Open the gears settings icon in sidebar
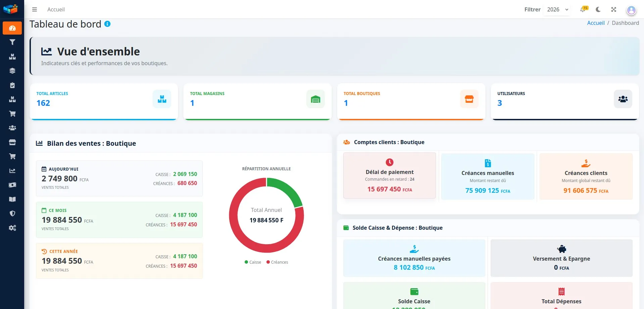Image resolution: width=644 pixels, height=309 pixels. (12, 228)
